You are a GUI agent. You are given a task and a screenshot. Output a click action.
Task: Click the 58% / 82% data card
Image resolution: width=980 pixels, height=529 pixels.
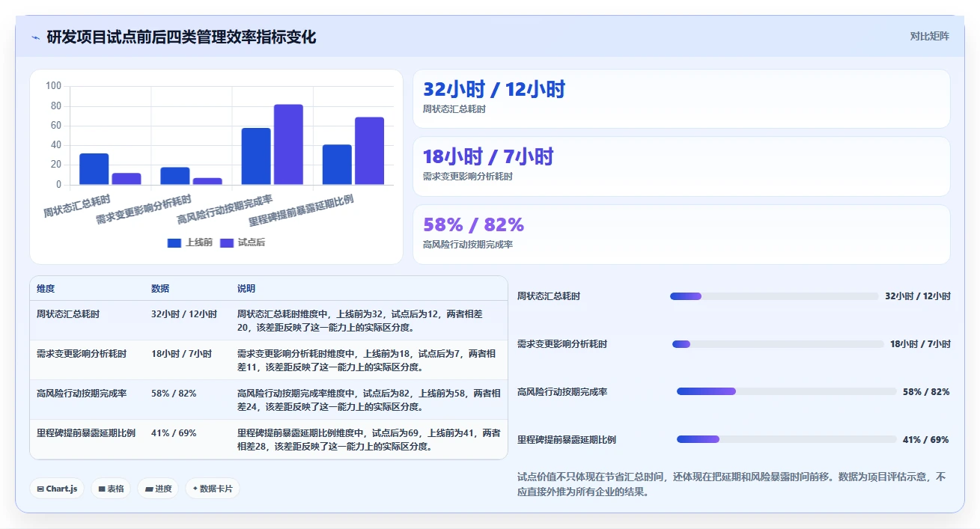pyautogui.click(x=681, y=234)
